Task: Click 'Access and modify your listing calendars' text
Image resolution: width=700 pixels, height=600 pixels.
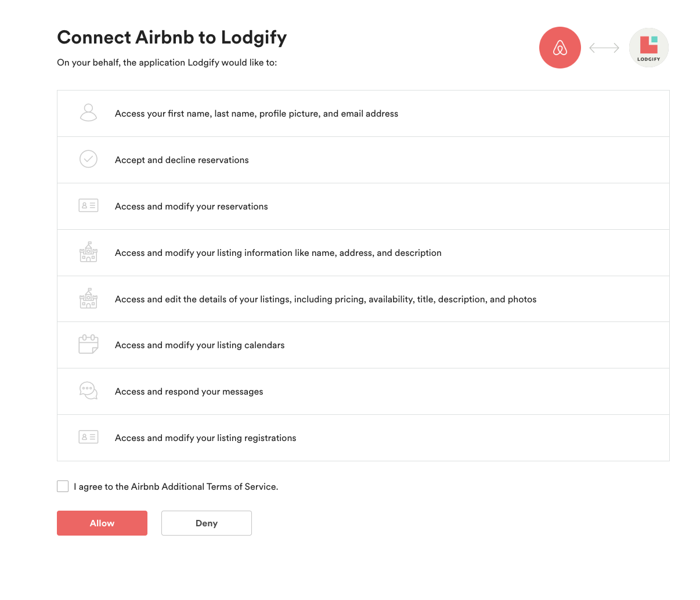Action: [200, 345]
